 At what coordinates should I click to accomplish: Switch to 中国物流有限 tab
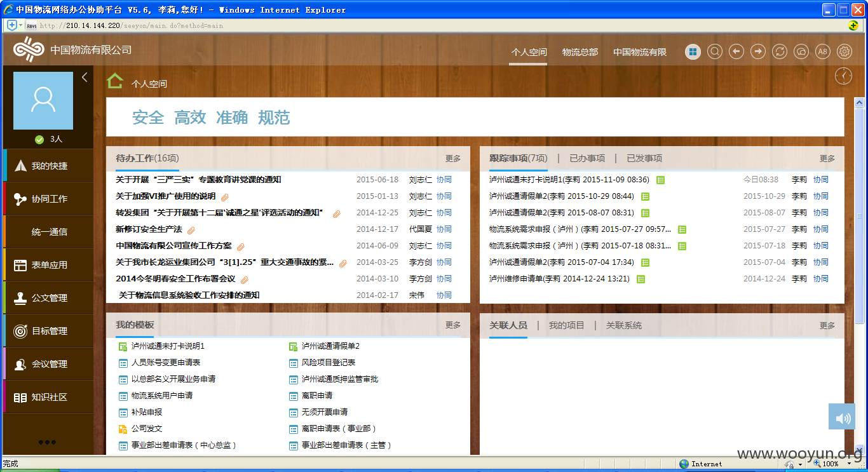[x=640, y=52]
